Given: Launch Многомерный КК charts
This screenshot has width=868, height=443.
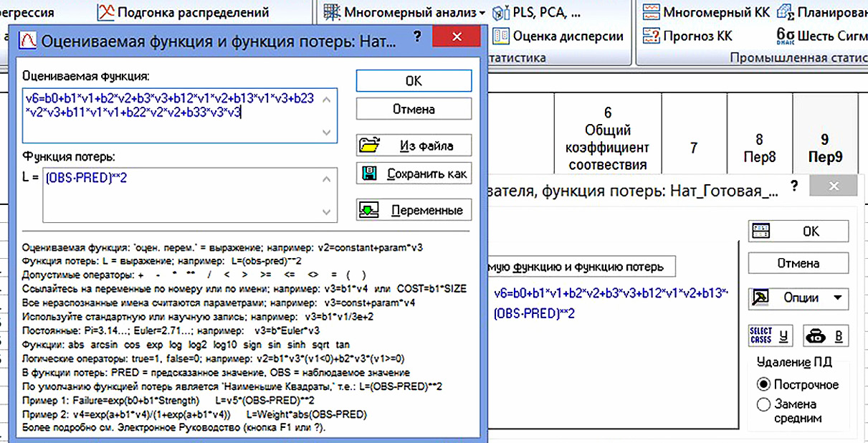Looking at the screenshot, I should (651, 12).
